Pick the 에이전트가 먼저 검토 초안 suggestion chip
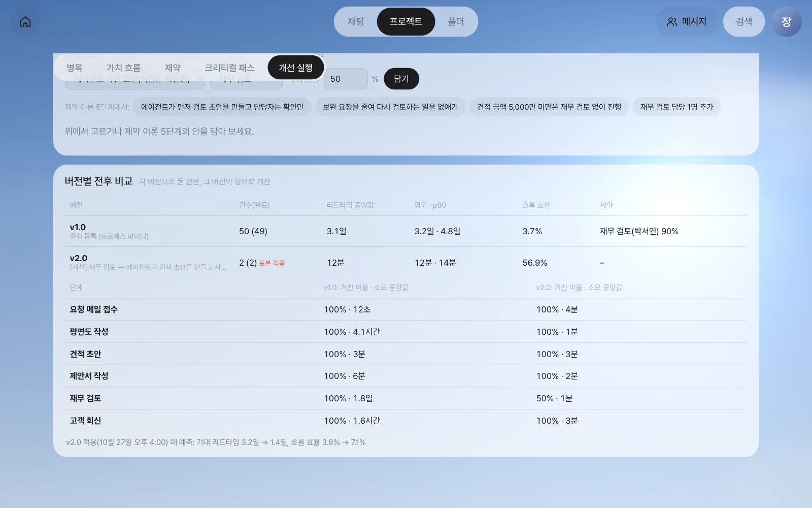 click(x=222, y=107)
